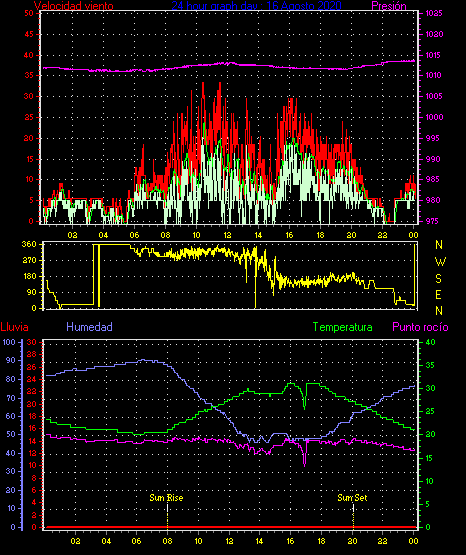Screen dimensions: 466x555
Task: Click pressure axis value 1000
Action: (434, 117)
